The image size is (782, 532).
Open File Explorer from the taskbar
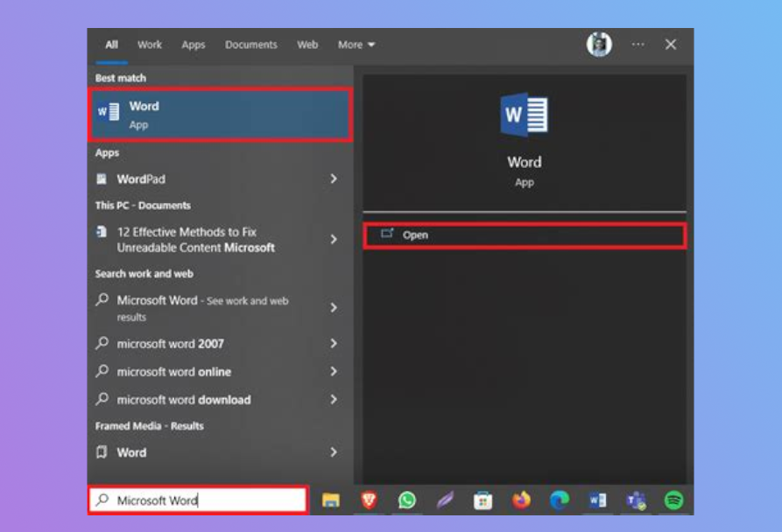(x=330, y=500)
